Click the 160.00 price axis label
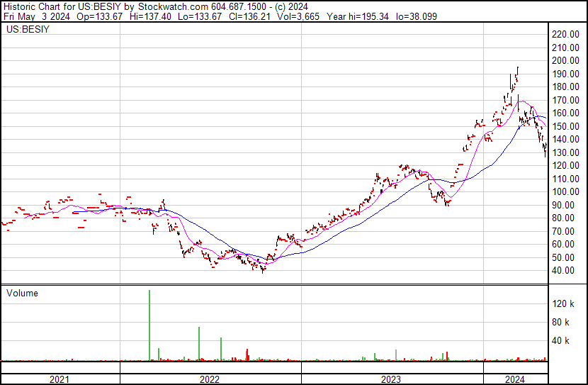This screenshot has width=588, height=385. pyautogui.click(x=567, y=113)
